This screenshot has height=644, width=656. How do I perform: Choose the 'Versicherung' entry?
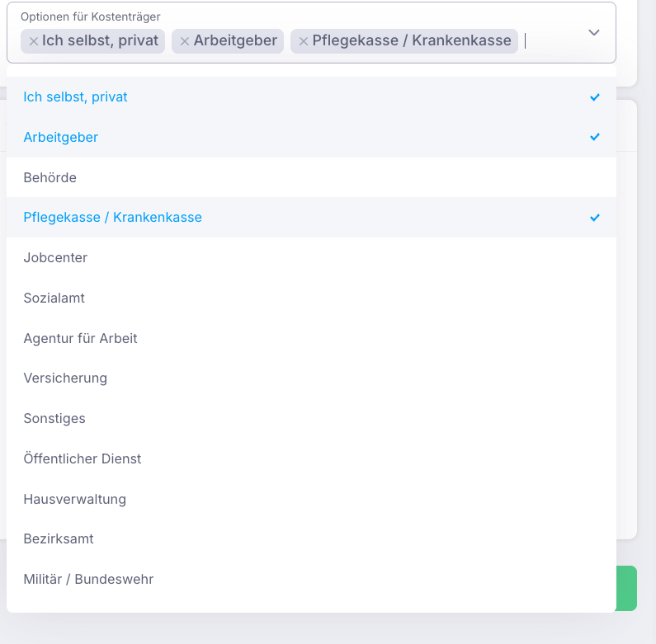click(x=311, y=378)
